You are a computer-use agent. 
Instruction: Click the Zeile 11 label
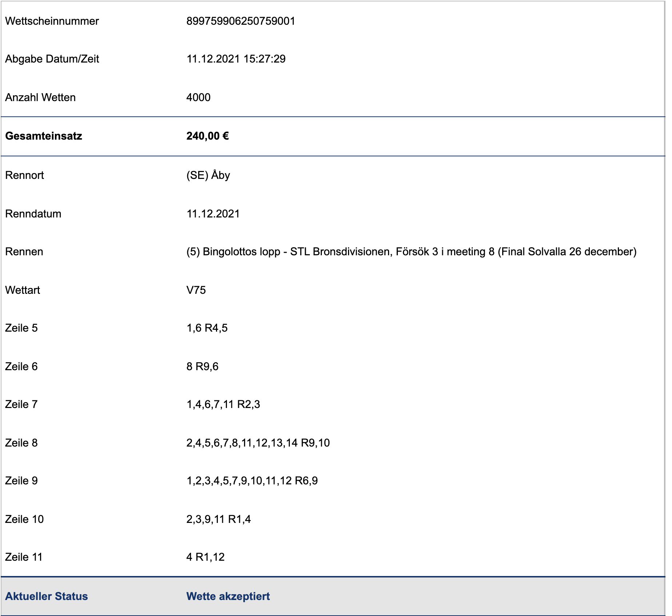[x=24, y=557]
